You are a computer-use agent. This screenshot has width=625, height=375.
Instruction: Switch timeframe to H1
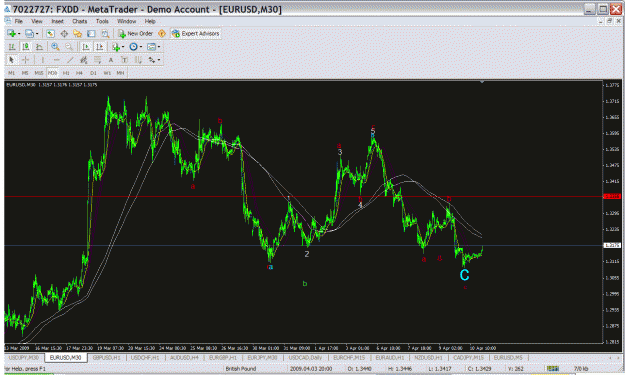pyautogui.click(x=66, y=73)
